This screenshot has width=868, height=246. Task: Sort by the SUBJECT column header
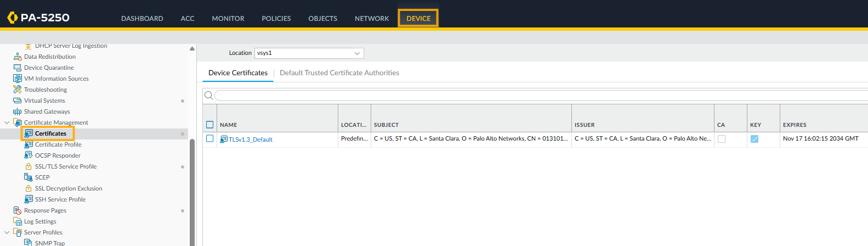point(386,125)
